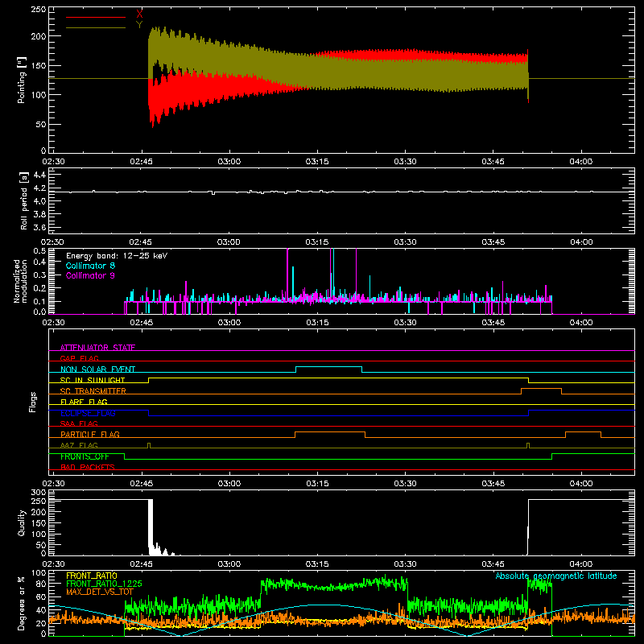Click the FLARE_FLAG label
The height and width of the screenshot is (644, 644).
point(84,402)
